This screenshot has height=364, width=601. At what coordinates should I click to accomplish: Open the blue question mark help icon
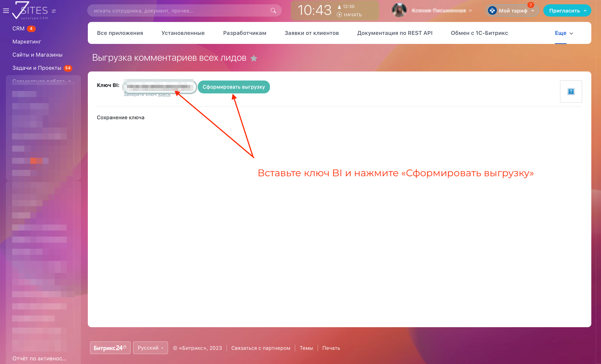571,91
